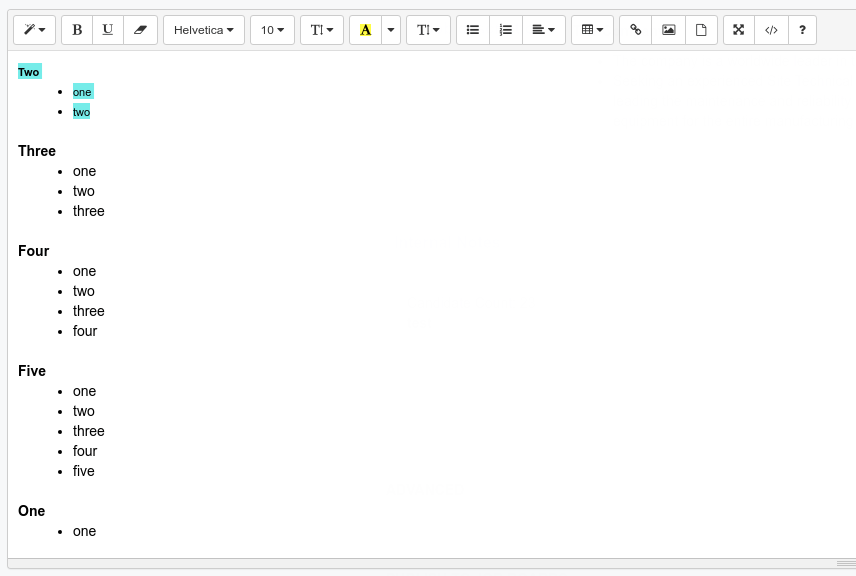Toggle fullscreen mode icon
Viewport: 856px width, 576px height.
tap(739, 30)
